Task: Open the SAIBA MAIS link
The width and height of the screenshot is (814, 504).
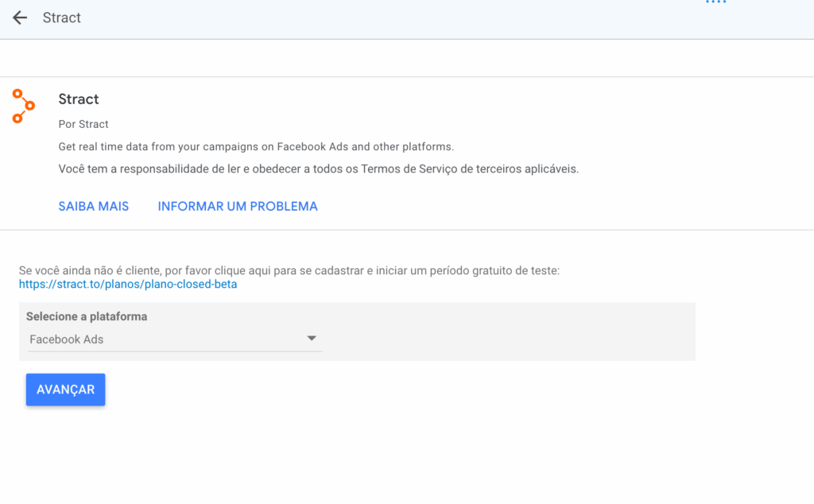Action: (x=94, y=206)
